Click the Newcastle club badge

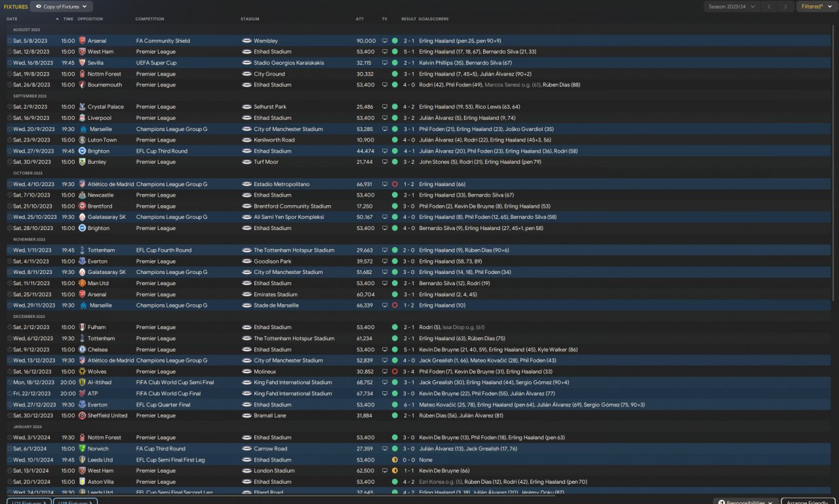82,195
